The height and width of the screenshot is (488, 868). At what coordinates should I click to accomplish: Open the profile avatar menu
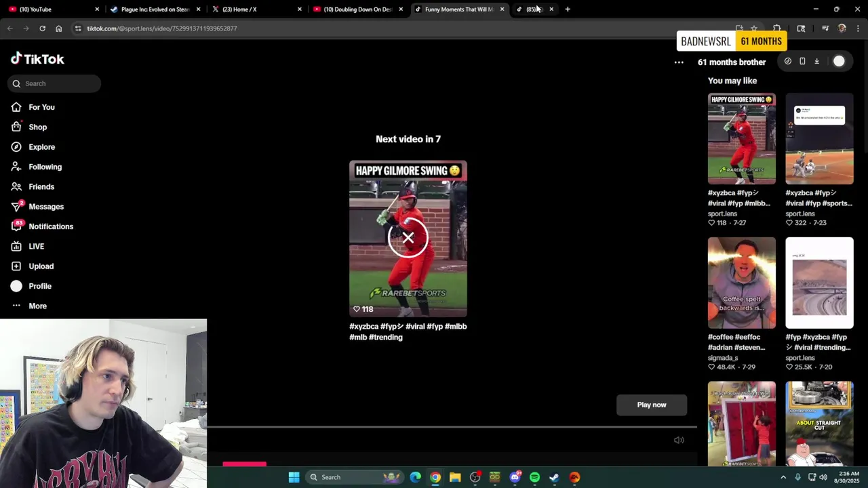(x=839, y=61)
